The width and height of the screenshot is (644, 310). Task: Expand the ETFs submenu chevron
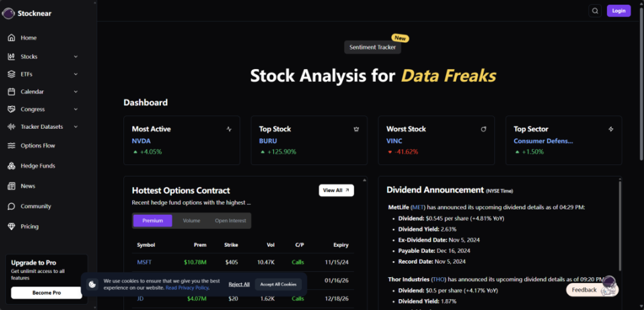coord(76,74)
